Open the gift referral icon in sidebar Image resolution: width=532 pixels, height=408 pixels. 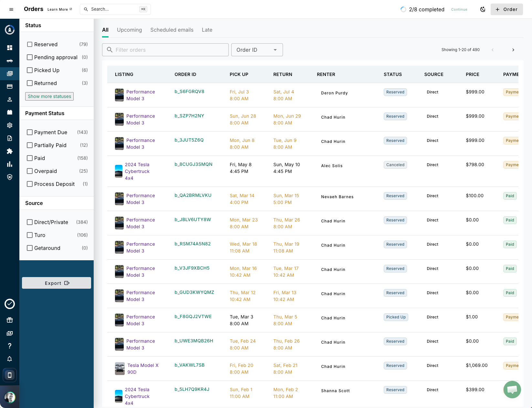[10, 320]
